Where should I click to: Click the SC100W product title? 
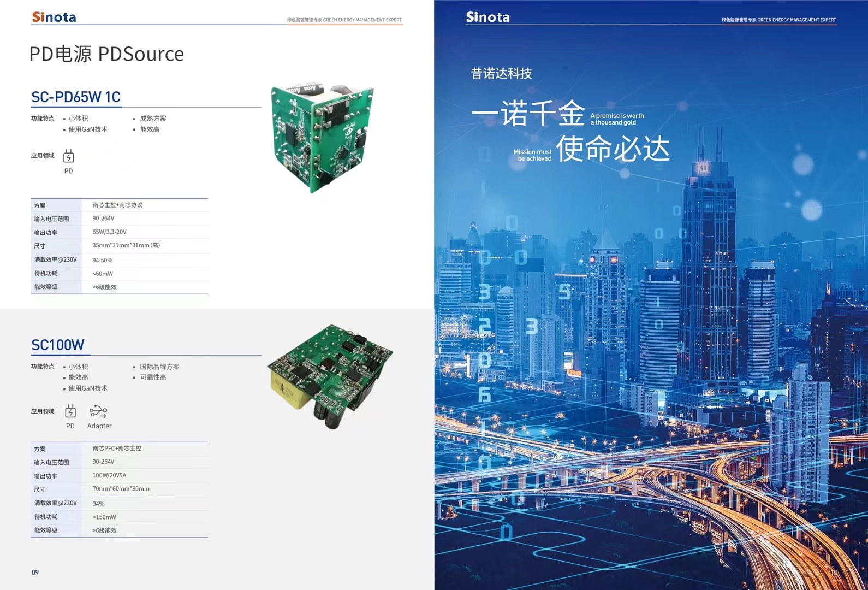coord(58,345)
